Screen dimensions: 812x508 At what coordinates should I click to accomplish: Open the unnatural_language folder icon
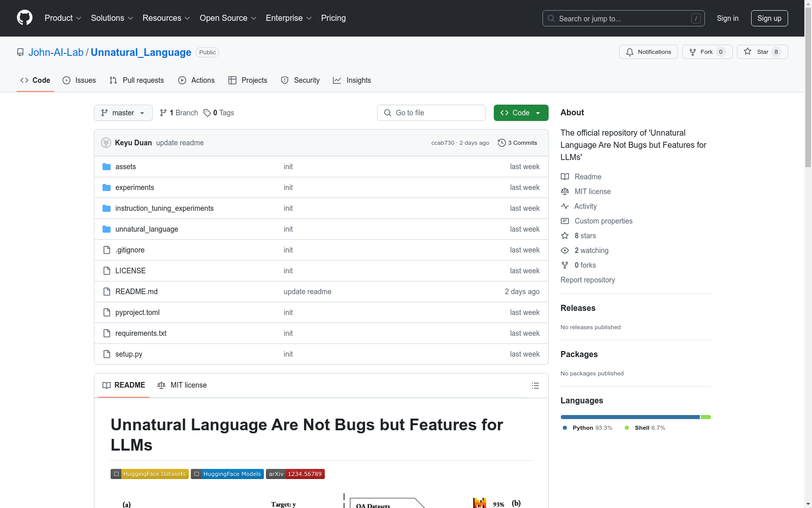107,229
